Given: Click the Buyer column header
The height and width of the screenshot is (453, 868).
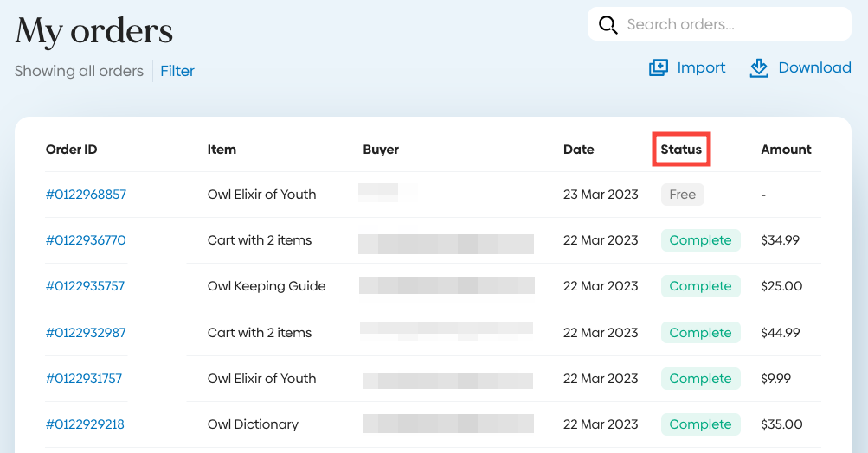Looking at the screenshot, I should point(381,150).
